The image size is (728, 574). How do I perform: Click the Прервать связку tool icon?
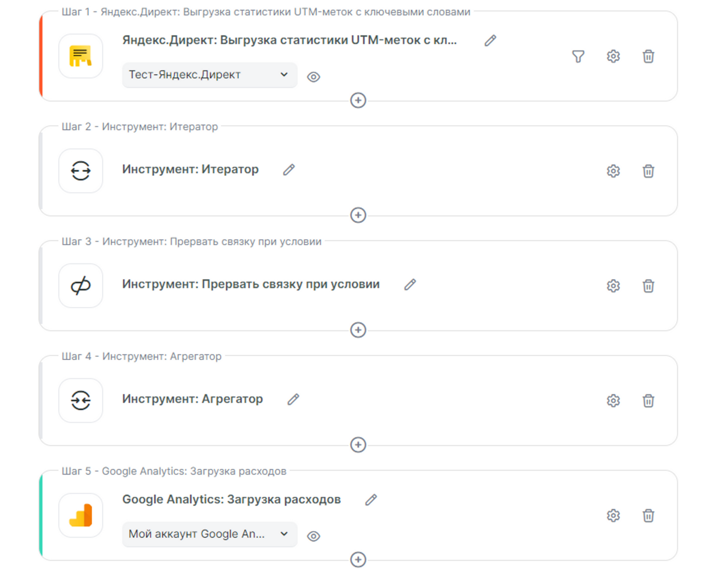81,286
